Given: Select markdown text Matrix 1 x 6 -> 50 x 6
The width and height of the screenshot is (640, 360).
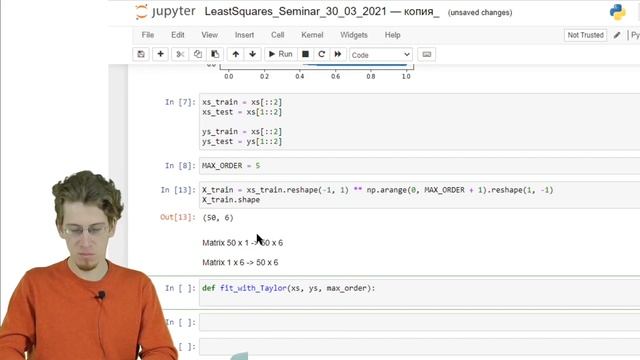Looking at the screenshot, I should click(x=240, y=262).
